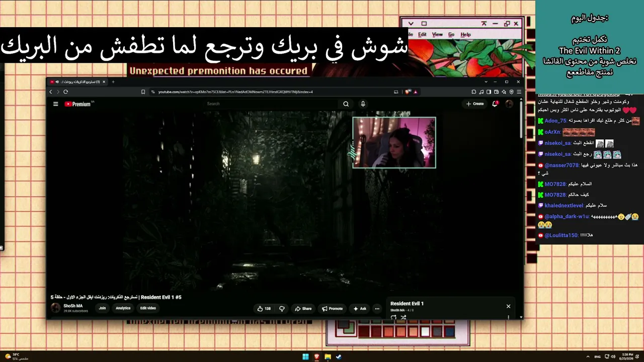The image size is (644, 362).
Task: Click the Brave Shields lion icon
Action: click(408, 92)
